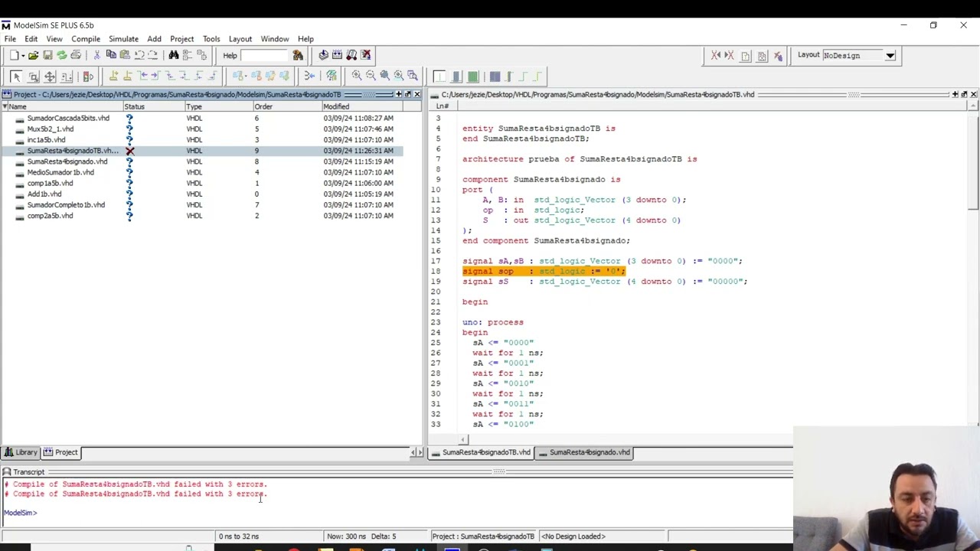Viewport: 980px width, 551px height.
Task: Click the Paste icon
Action: (125, 55)
